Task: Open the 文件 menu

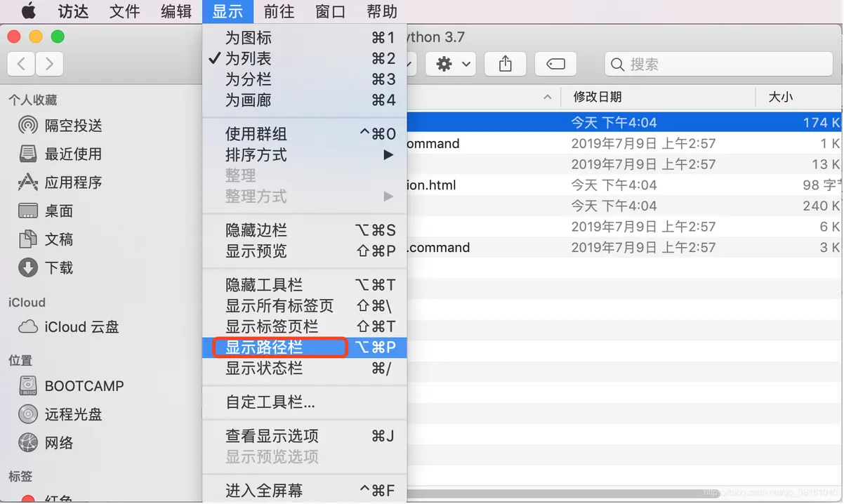Action: coord(125,11)
